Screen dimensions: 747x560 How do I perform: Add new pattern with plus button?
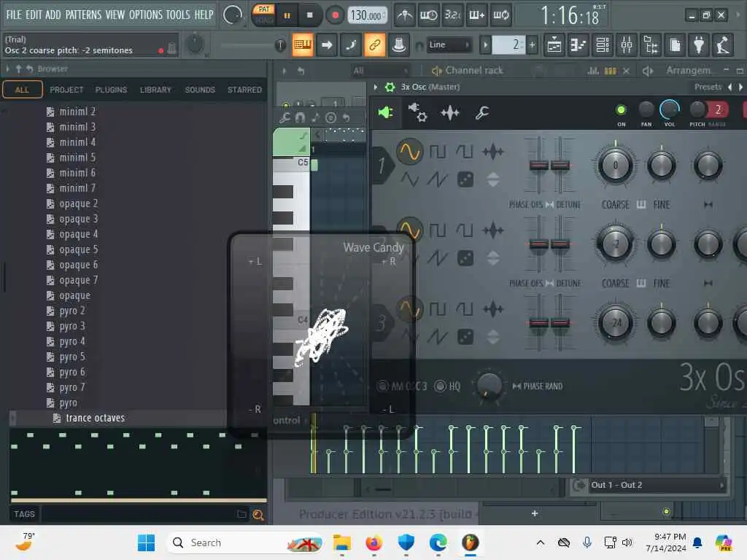[532, 45]
